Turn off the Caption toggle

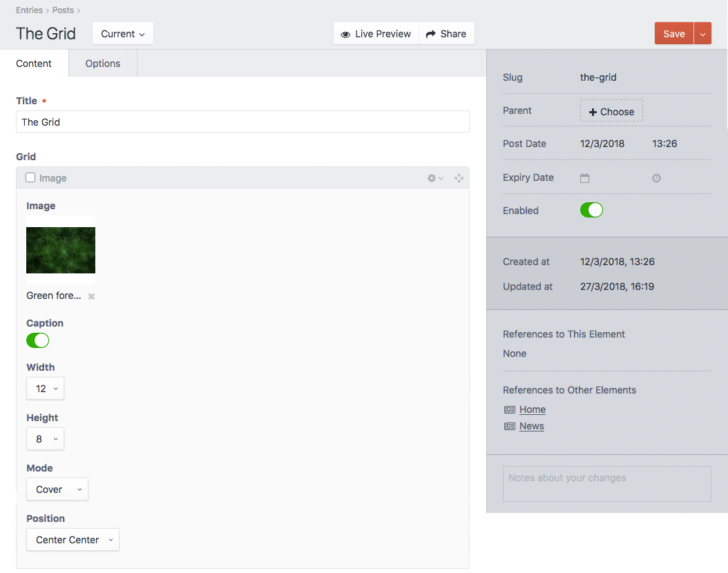pos(37,340)
